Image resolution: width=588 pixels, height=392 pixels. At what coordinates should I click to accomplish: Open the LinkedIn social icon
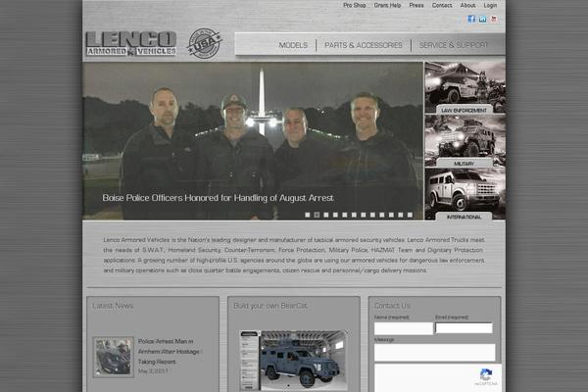point(482,19)
